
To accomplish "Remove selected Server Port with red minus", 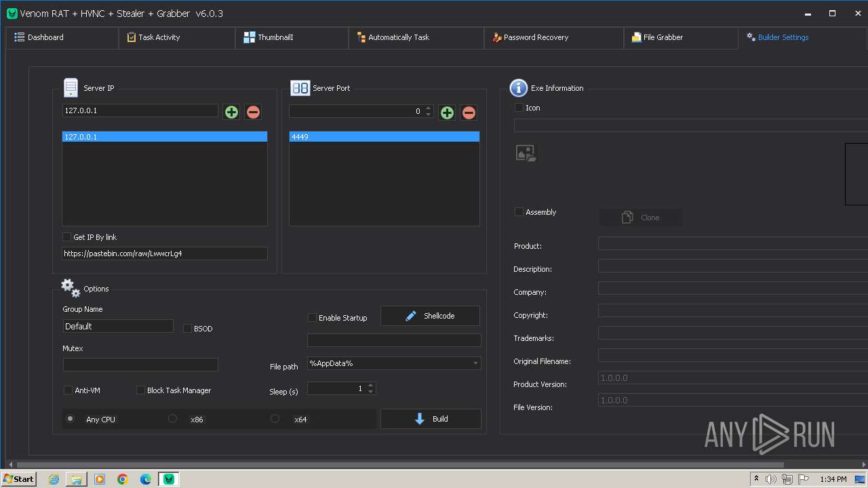I will click(469, 113).
